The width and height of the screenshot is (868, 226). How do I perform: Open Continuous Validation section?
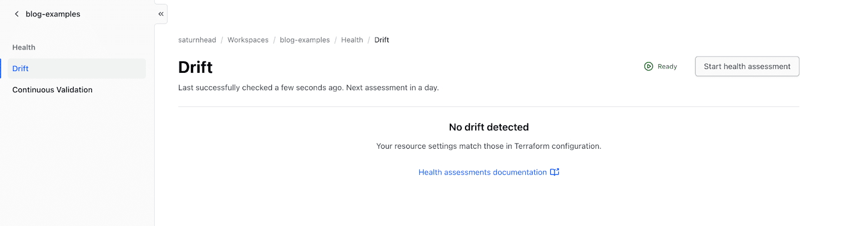tap(53, 90)
